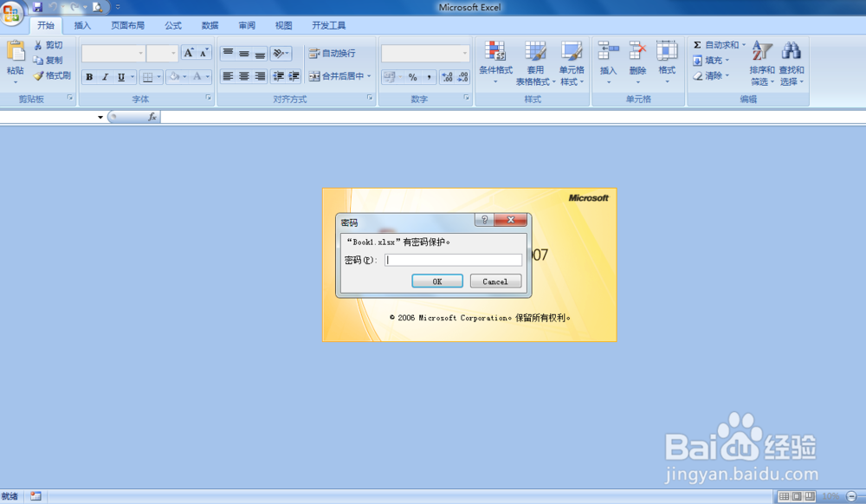This screenshot has height=504, width=866.
Task: Switch to the 页面布局 tab
Action: click(x=127, y=25)
